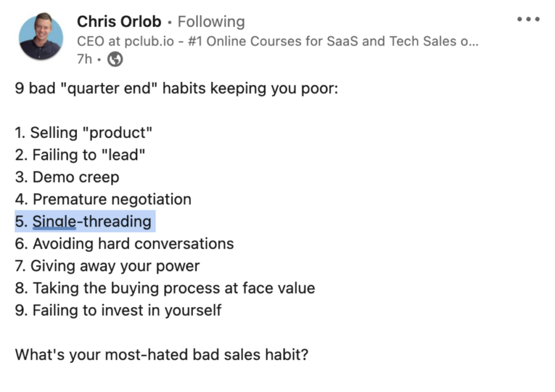
Task: Click "pclub.io" in the author headline
Action: (152, 41)
